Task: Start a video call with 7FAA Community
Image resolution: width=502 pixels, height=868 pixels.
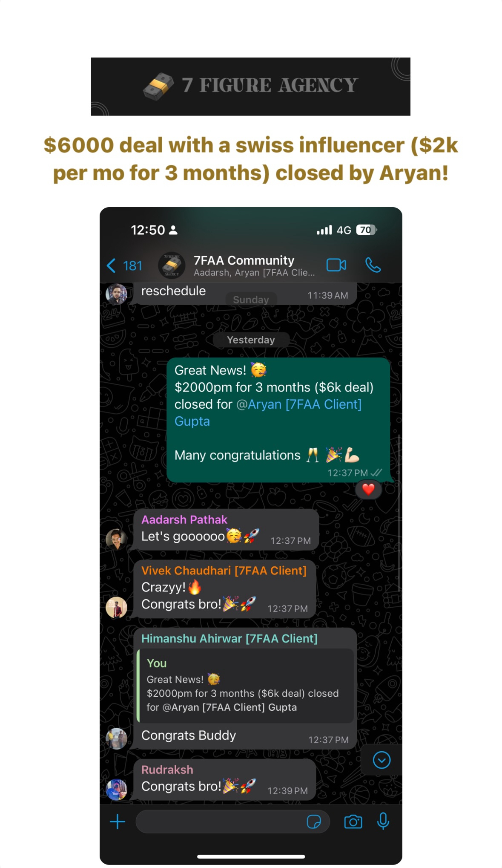Action: pyautogui.click(x=336, y=265)
